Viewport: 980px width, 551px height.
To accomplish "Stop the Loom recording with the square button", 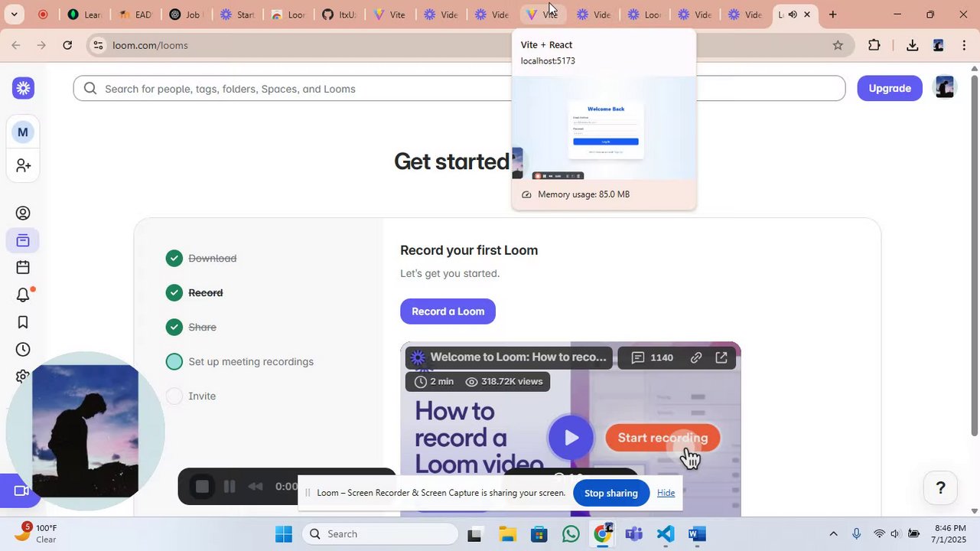I will tap(202, 487).
